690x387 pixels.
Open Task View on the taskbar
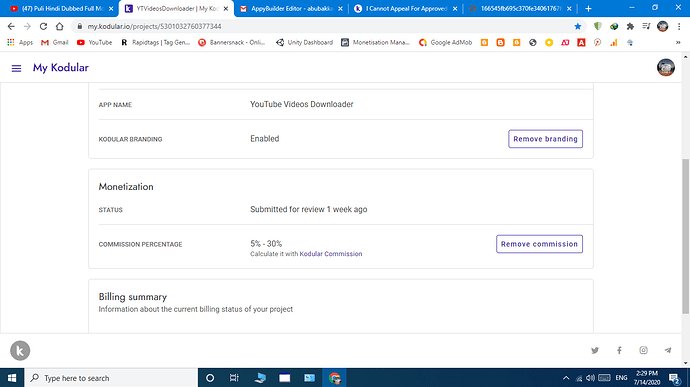234,378
